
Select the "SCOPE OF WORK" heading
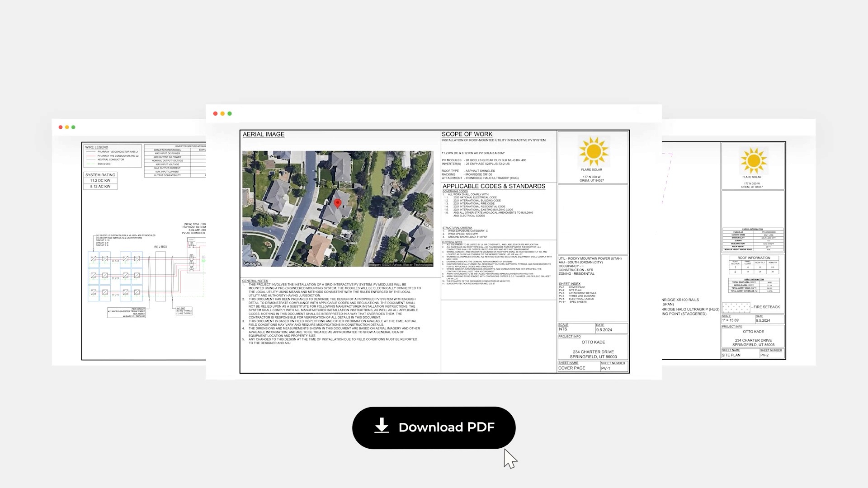[467, 134]
